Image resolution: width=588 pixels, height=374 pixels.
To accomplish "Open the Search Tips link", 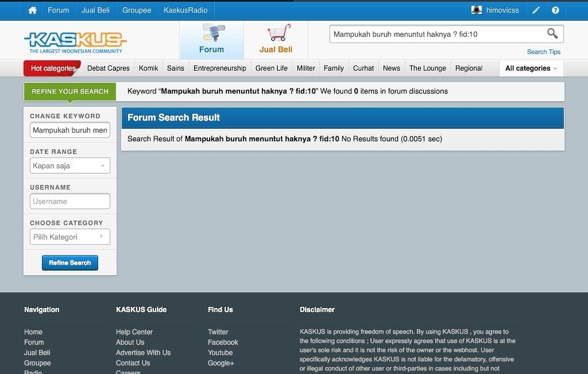I will tap(543, 52).
